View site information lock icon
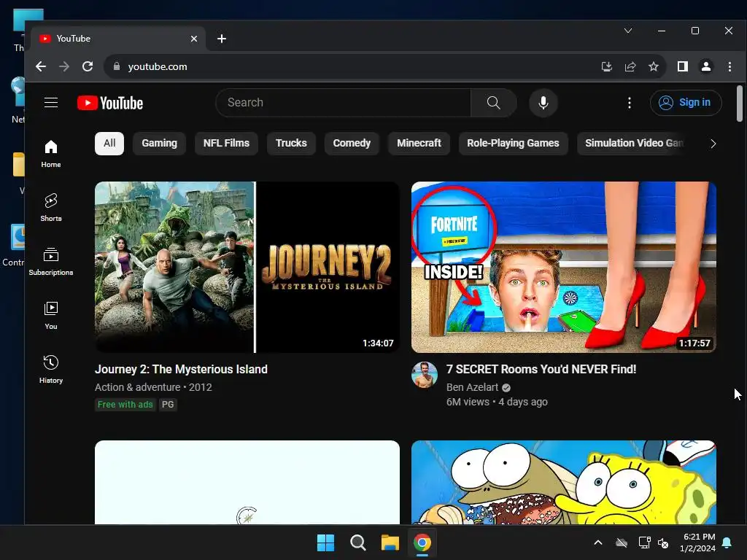Viewport: 747px width, 560px height. pyautogui.click(x=116, y=66)
